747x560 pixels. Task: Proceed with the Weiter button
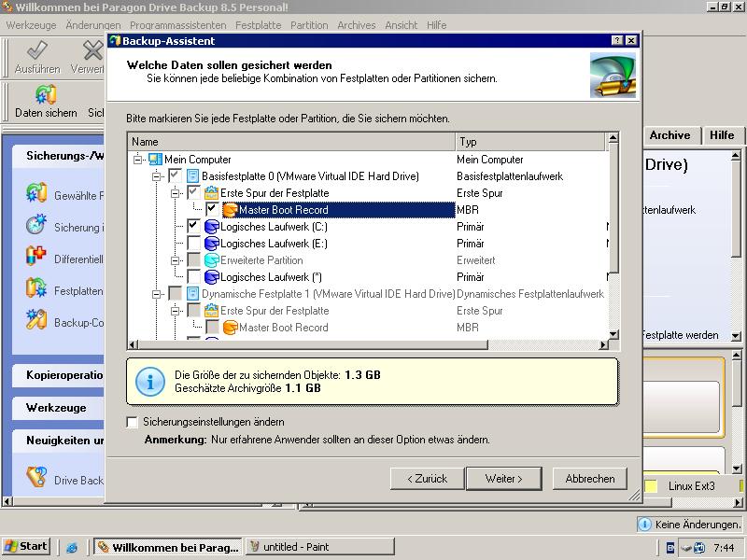coord(504,479)
